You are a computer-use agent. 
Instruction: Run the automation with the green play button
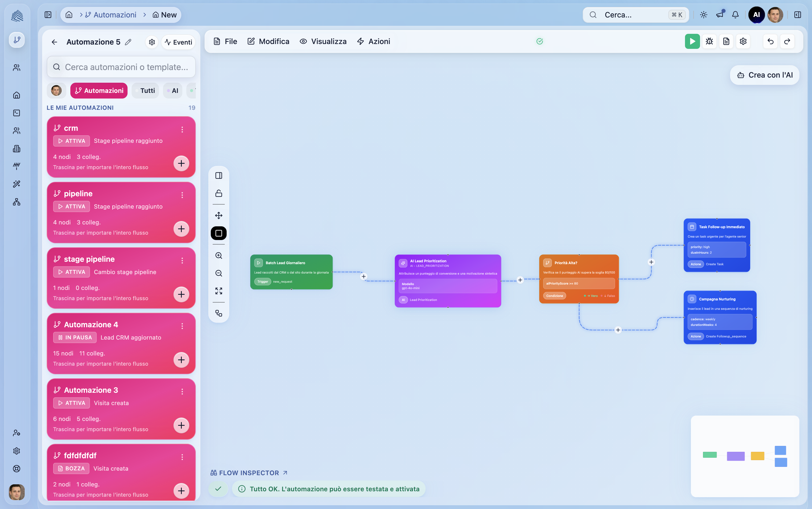tap(692, 41)
